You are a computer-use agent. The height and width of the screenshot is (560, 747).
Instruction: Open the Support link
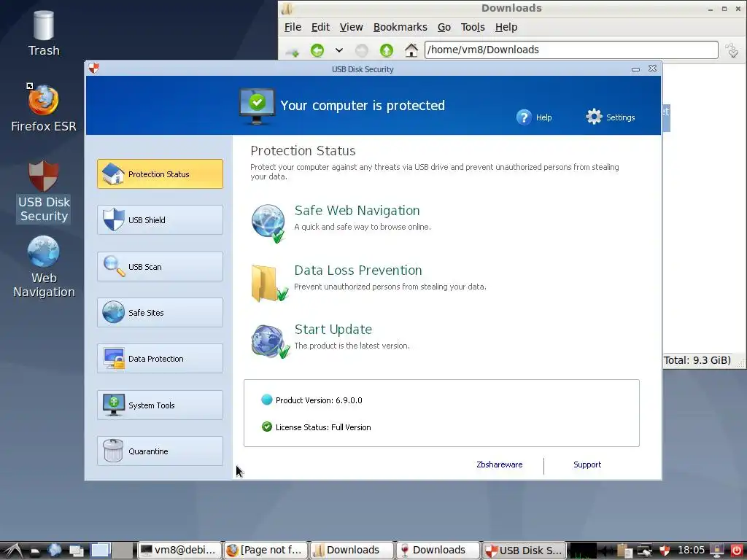[587, 464]
